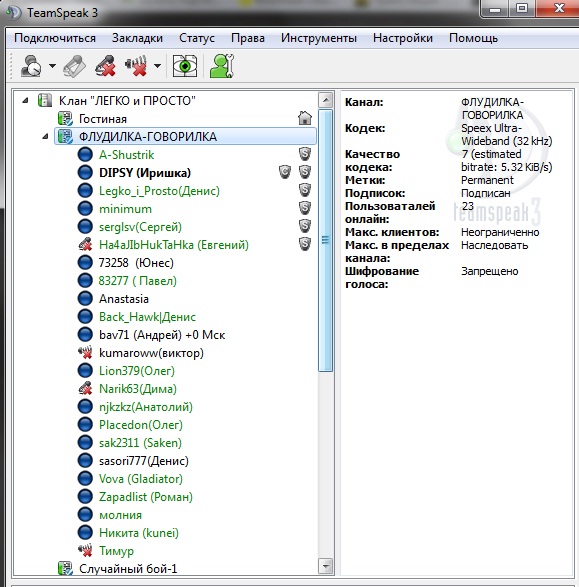Collapse the ФЛУДИЛКА-ГОВОРИЛКА channel tree

pos(45,136)
